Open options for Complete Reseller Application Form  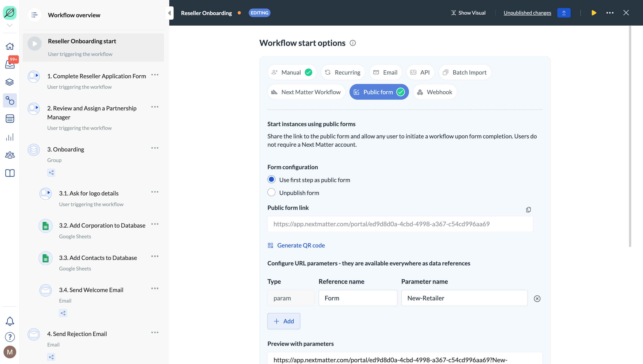point(155,75)
